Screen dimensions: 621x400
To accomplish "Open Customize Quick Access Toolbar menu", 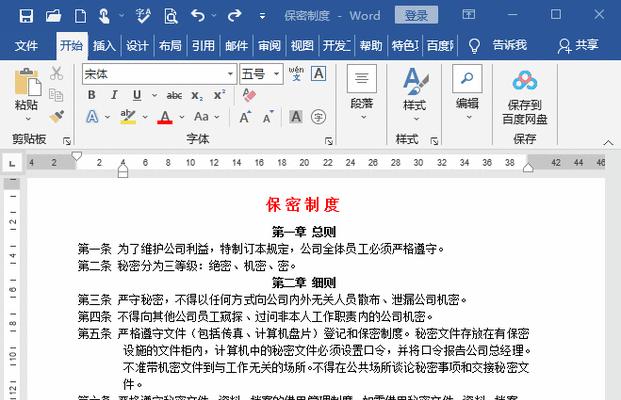I will 262,16.
